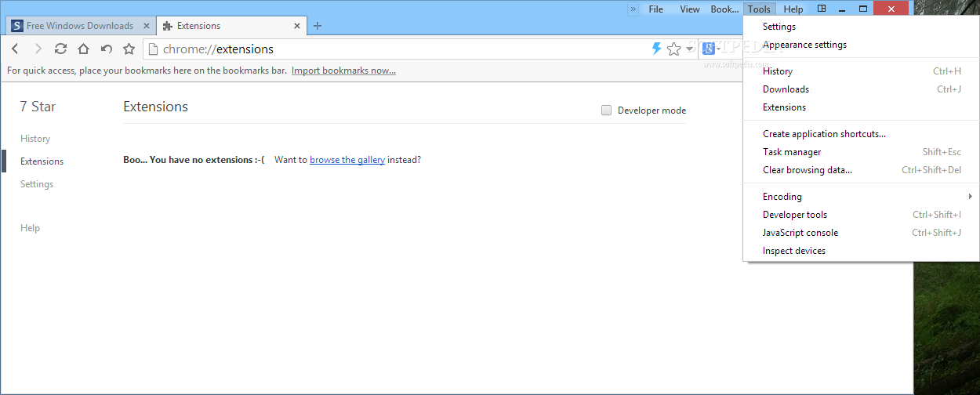980x395 pixels.
Task: Open Settings in the sidebar
Action: coord(37,184)
